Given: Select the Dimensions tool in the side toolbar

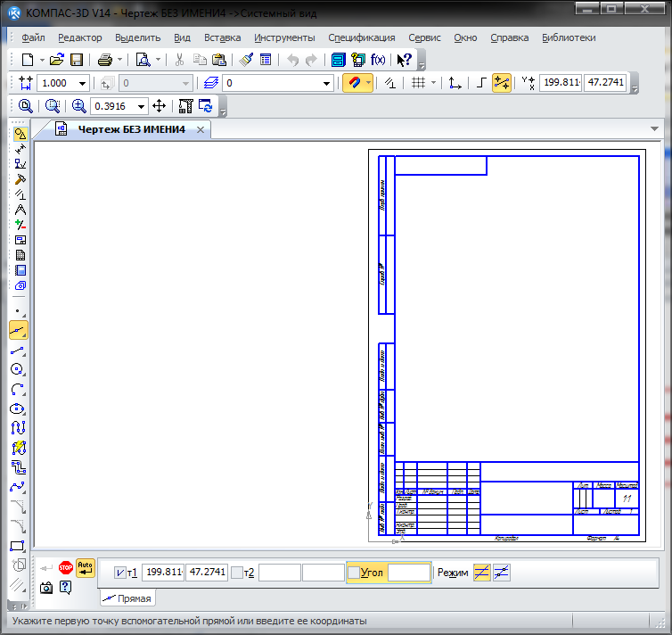Looking at the screenshot, I should pyautogui.click(x=19, y=148).
